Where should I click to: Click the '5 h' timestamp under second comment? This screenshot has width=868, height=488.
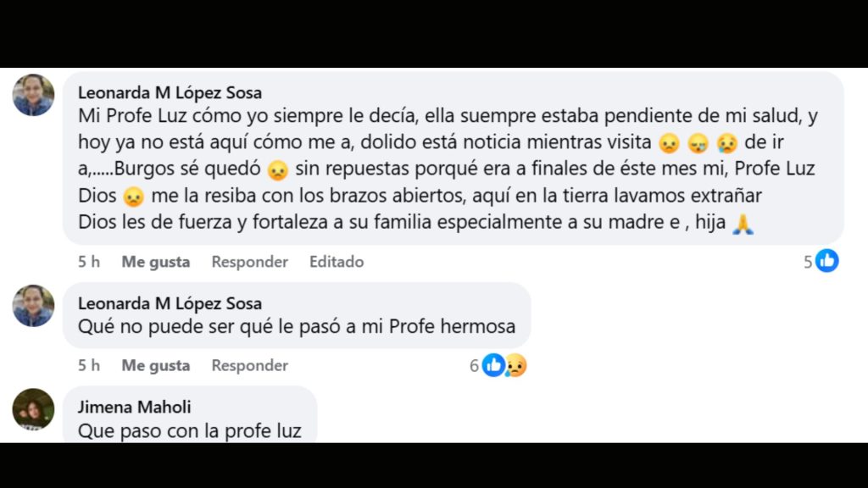click(x=90, y=365)
